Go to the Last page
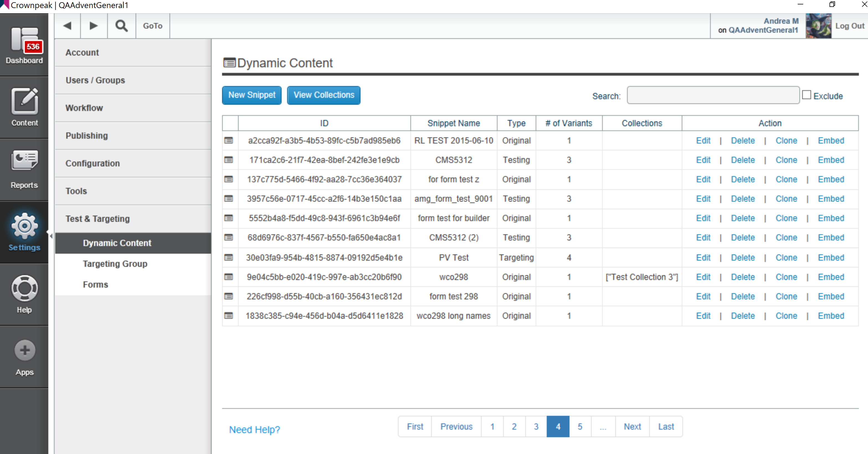The height and width of the screenshot is (454, 868). pos(666,427)
